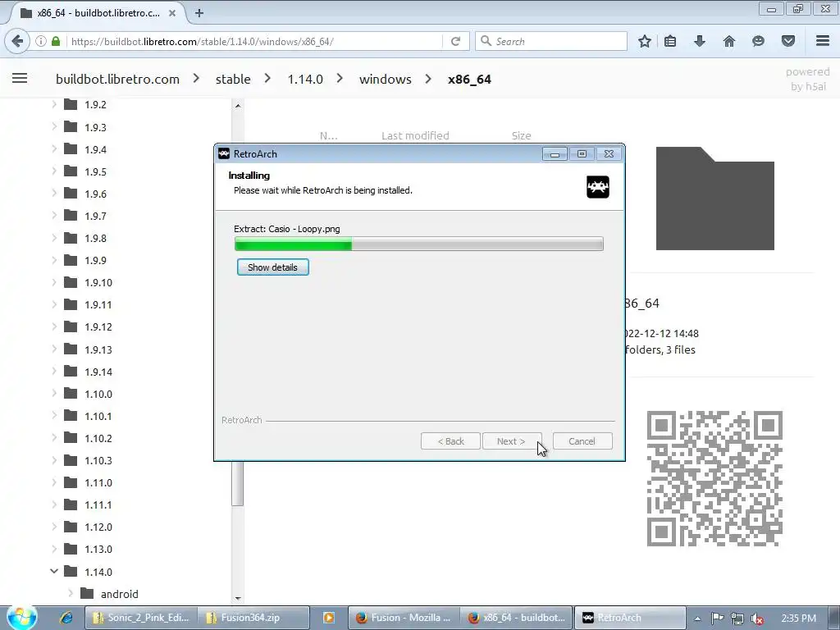The width and height of the screenshot is (840, 630).
Task: Open the media player taskbar icon
Action: 328,618
